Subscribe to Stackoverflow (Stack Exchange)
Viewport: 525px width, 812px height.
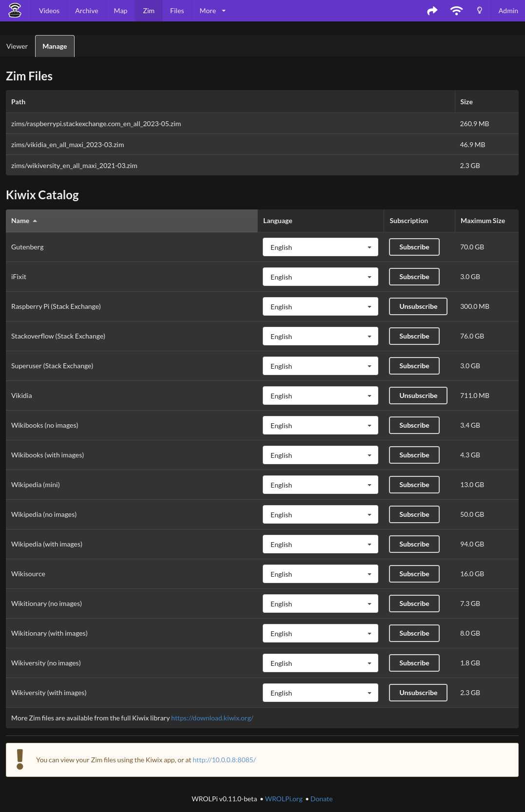tap(414, 336)
